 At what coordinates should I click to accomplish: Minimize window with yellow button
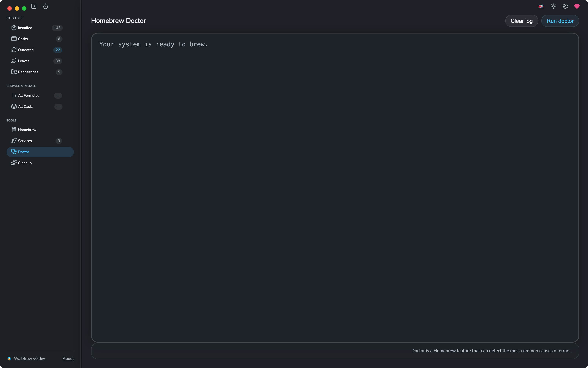coord(17,8)
